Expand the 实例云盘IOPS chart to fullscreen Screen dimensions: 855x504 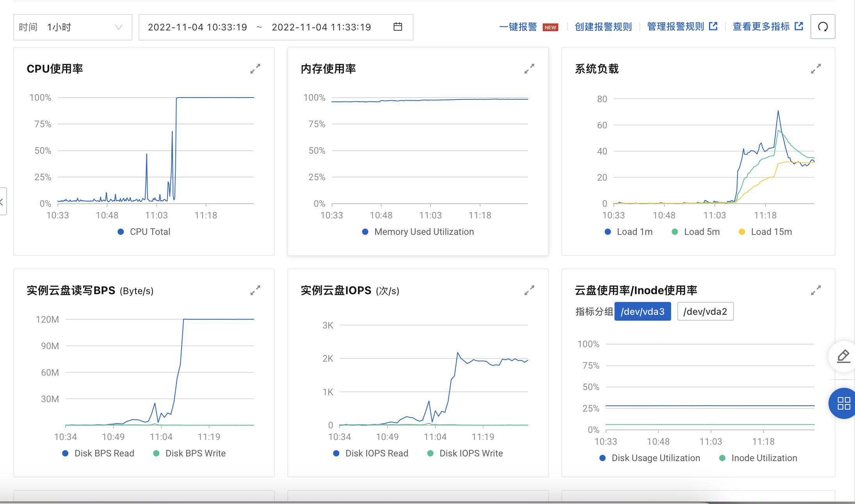pyautogui.click(x=529, y=290)
